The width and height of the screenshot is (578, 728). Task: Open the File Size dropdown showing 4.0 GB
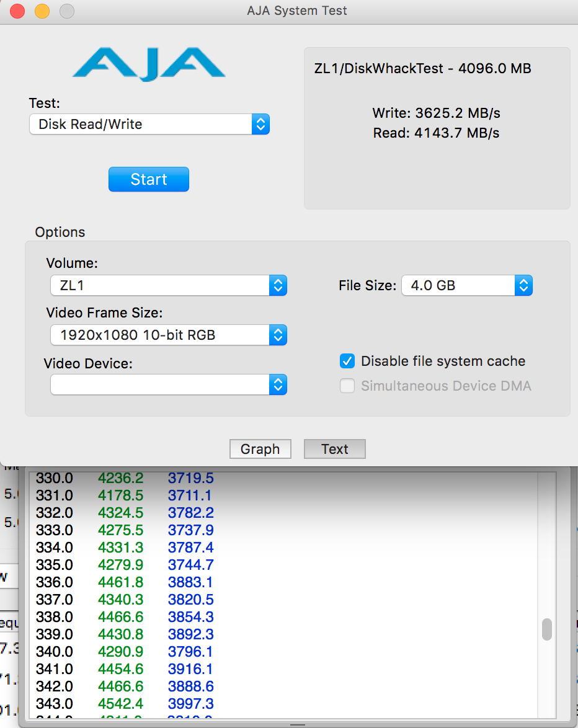[x=467, y=285]
